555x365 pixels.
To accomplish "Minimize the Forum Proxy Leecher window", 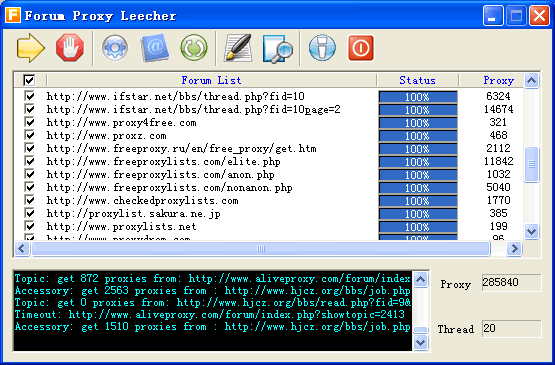I will (493, 16).
